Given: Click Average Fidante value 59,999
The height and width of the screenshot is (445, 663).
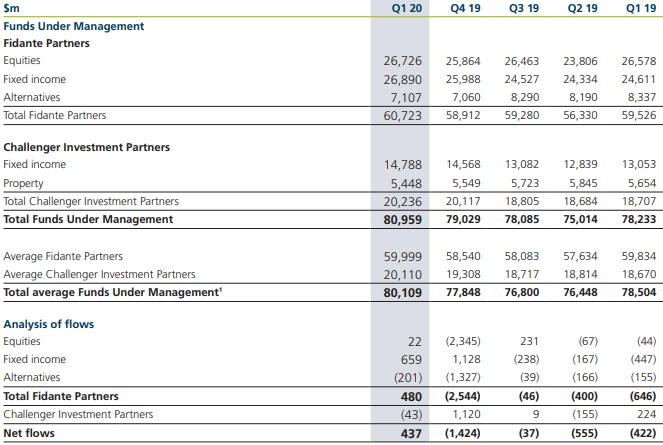Looking at the screenshot, I should [403, 257].
